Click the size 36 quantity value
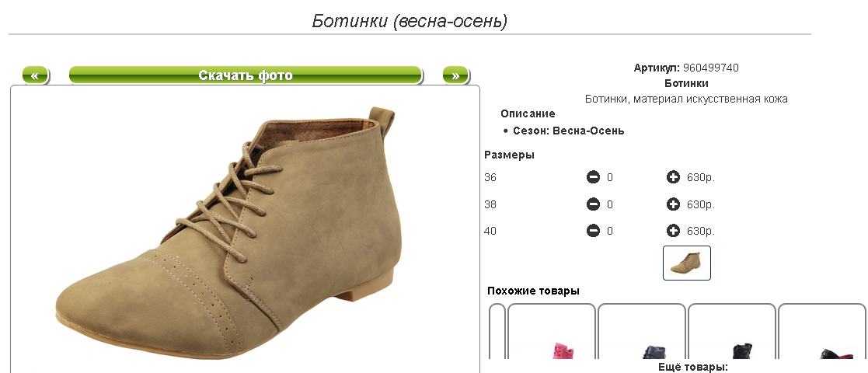868x373 pixels. click(x=610, y=178)
